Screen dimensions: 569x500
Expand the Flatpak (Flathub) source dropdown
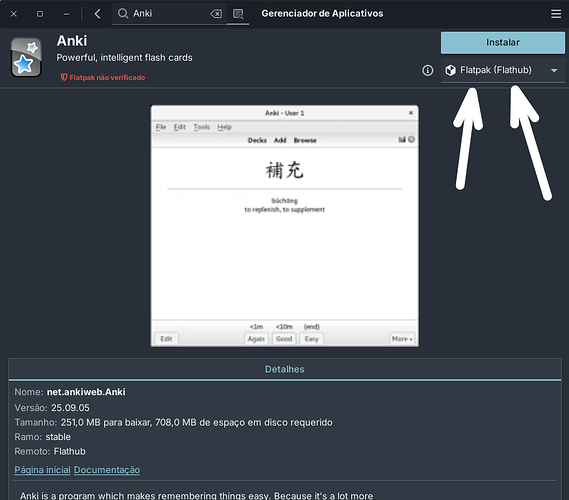coord(503,70)
